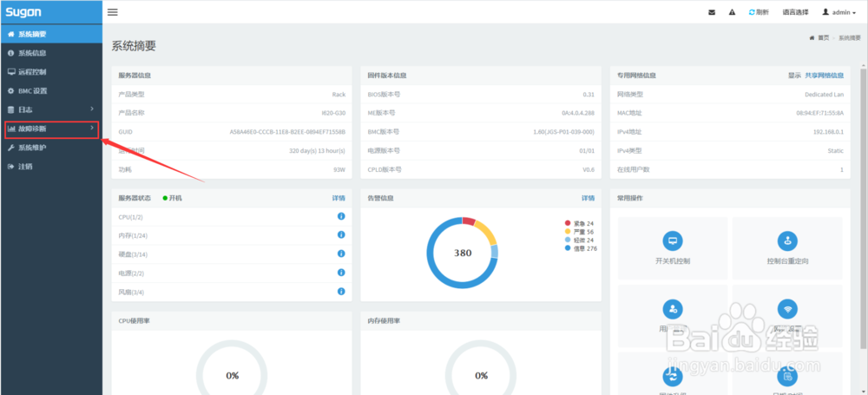Click the red 紧急 legend swatch
The height and width of the screenshot is (395, 868).
(568, 223)
